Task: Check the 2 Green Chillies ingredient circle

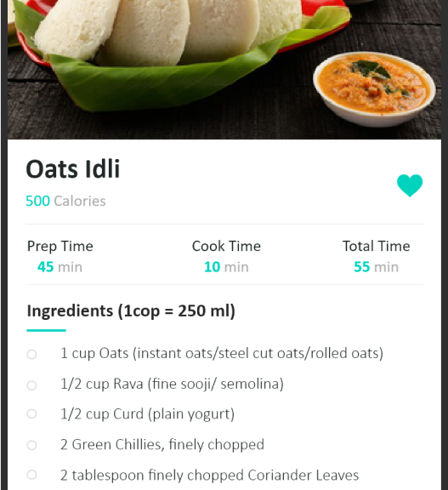Action: point(31,445)
